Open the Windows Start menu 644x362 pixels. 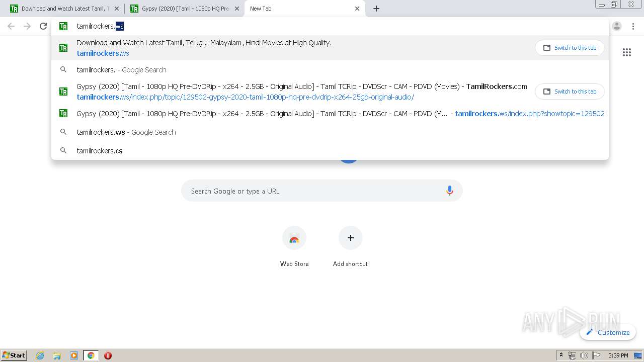[x=14, y=355]
